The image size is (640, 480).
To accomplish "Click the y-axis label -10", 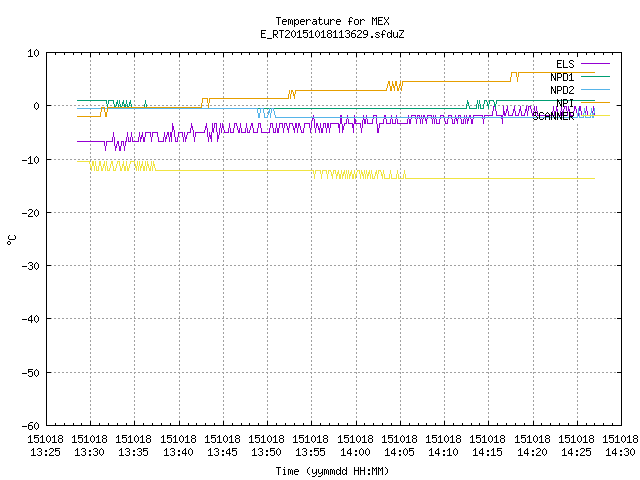I will (x=31, y=160).
